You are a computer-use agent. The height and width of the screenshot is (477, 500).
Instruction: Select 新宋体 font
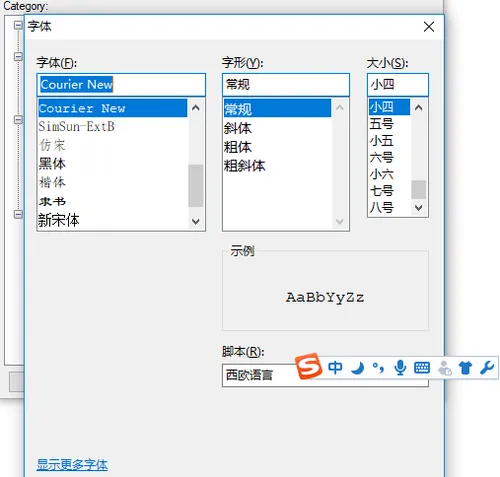pyautogui.click(x=113, y=220)
